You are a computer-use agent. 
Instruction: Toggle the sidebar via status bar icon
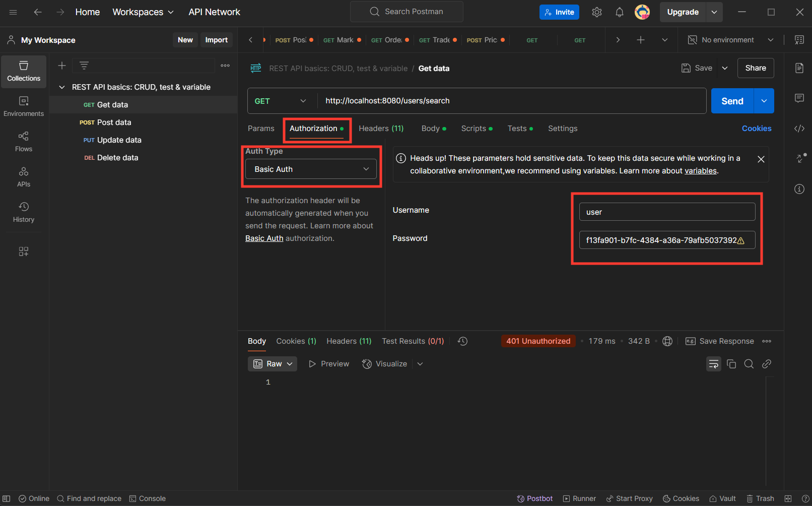pos(7,498)
